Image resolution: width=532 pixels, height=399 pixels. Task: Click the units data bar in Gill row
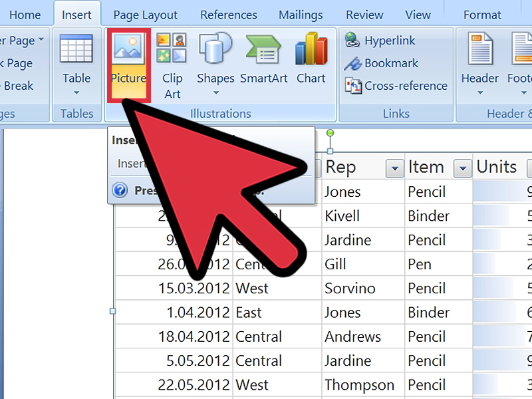(x=485, y=264)
